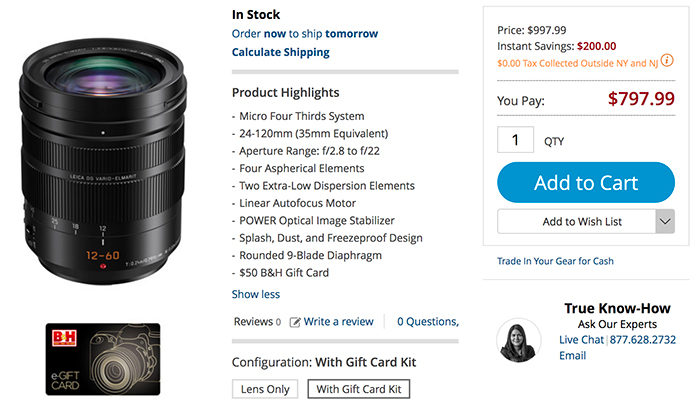Select the Lens Only configuration
This screenshot has height=404, width=700.
(x=265, y=389)
